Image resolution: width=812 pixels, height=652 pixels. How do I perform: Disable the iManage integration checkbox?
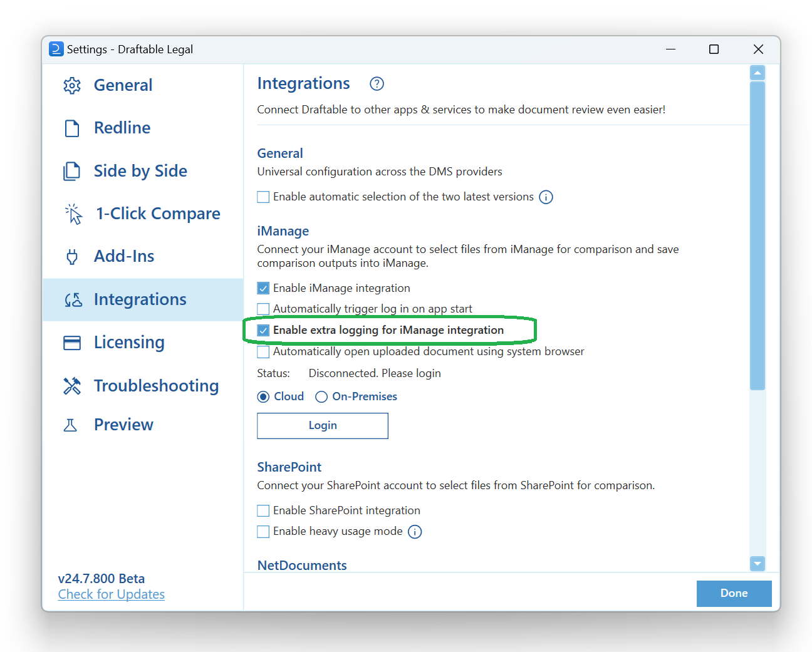[263, 287]
